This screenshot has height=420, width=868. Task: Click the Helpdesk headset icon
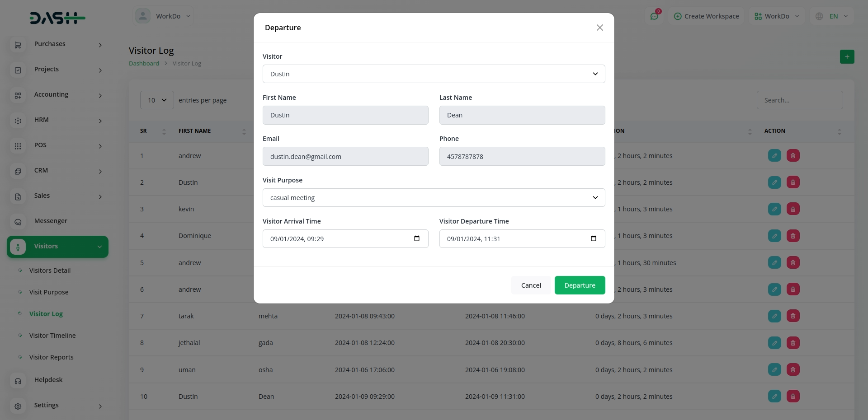[18, 380]
